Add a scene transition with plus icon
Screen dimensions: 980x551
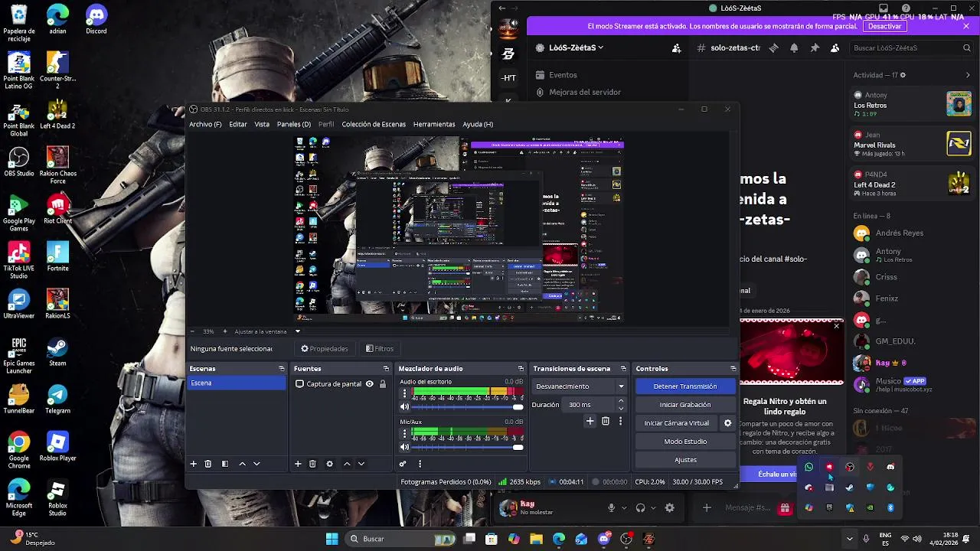(x=590, y=421)
